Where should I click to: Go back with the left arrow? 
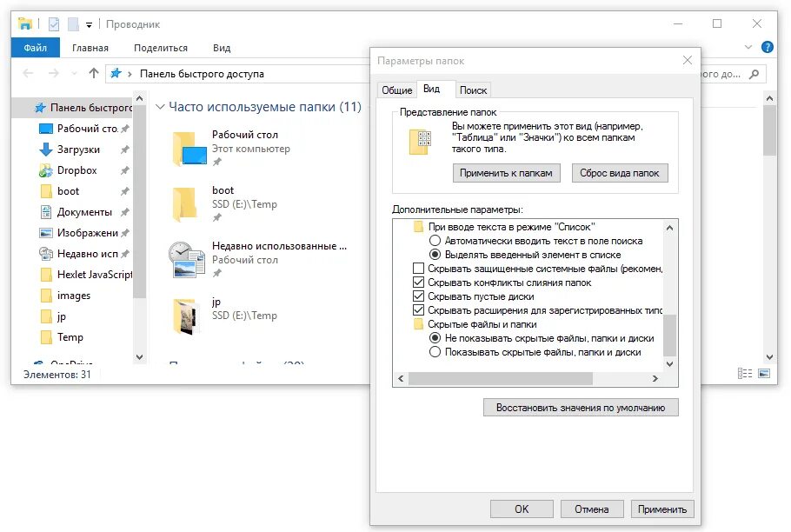point(28,74)
